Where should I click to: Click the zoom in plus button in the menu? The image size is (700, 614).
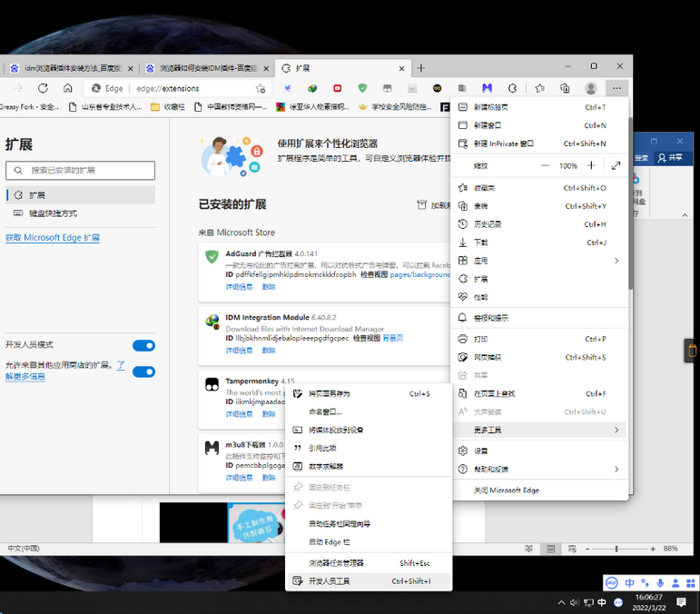coord(591,166)
